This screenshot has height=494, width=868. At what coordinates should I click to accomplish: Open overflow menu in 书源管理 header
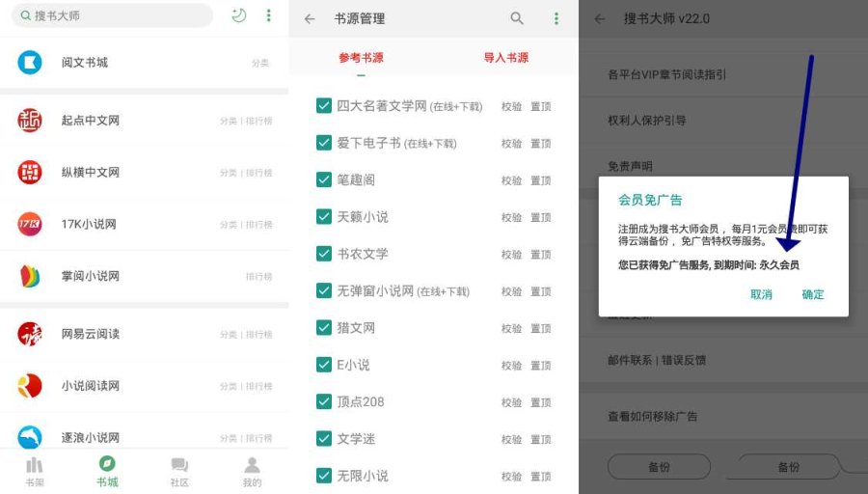(x=556, y=18)
